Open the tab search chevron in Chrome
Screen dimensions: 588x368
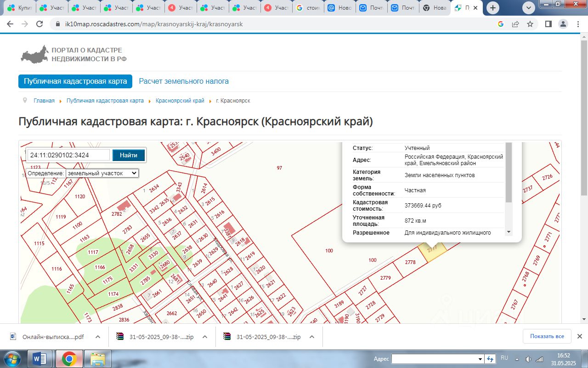(x=529, y=8)
